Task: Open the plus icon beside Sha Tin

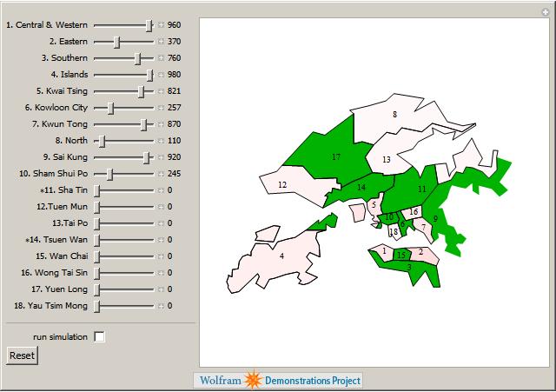Action: [161, 190]
